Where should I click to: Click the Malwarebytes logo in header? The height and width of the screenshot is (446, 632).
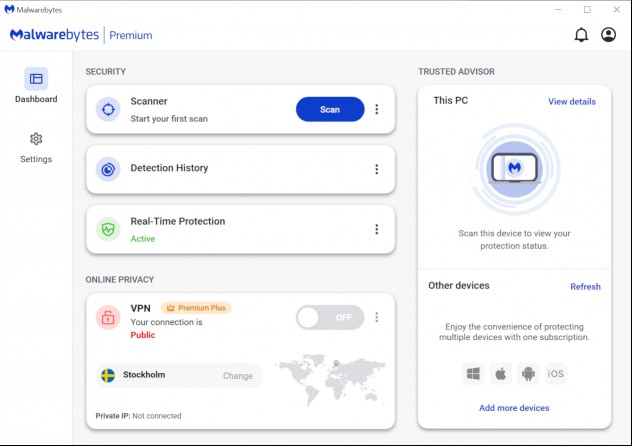[x=54, y=35]
